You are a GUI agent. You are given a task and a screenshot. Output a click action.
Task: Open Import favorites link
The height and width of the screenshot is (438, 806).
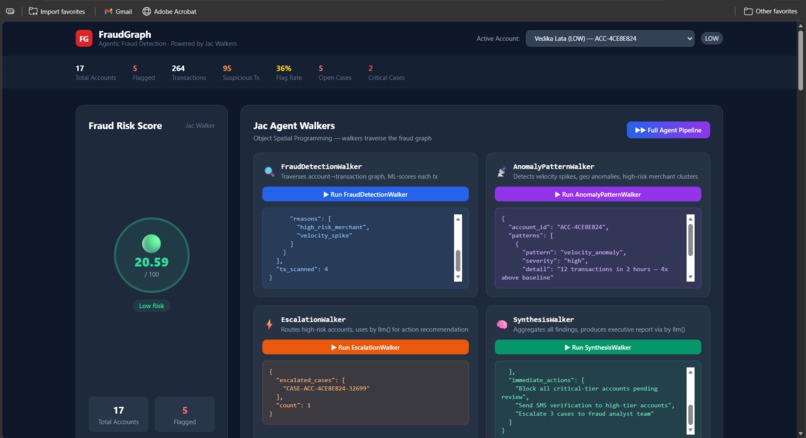pos(57,11)
